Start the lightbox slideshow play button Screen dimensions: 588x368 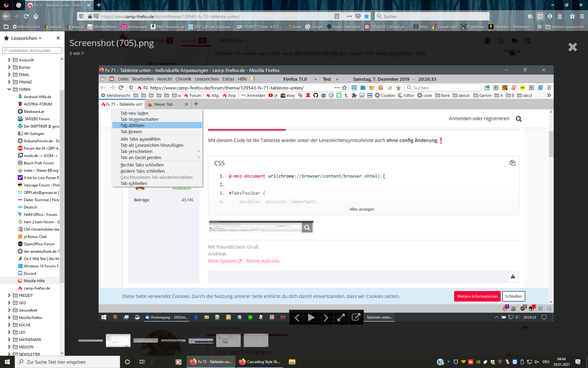(x=311, y=317)
